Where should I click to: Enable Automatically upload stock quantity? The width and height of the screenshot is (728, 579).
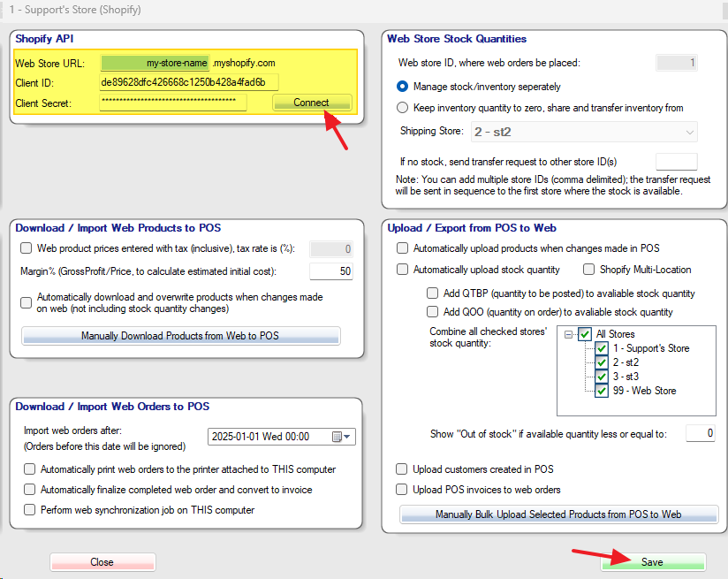click(403, 270)
